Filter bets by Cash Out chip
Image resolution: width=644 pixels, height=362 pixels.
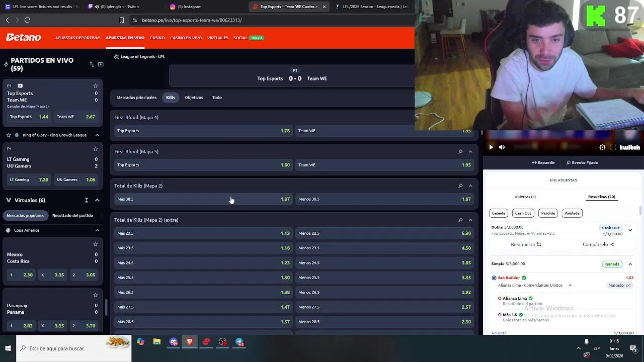523,213
